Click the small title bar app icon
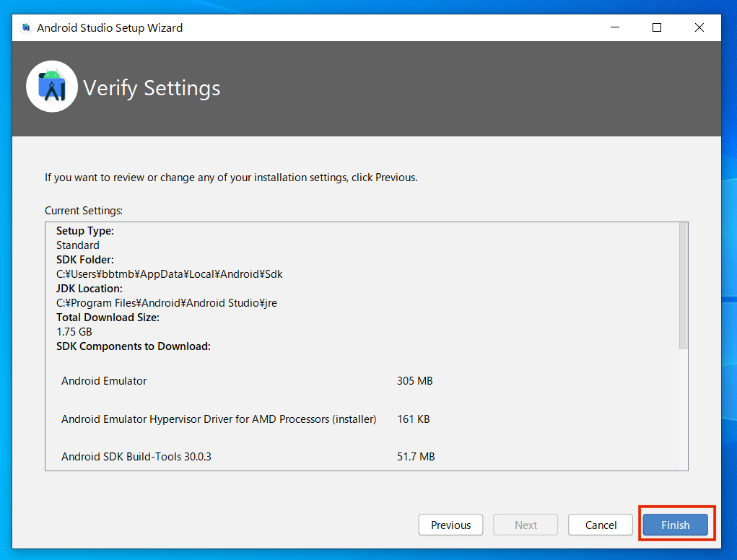The height and width of the screenshot is (560, 737). pyautogui.click(x=26, y=28)
